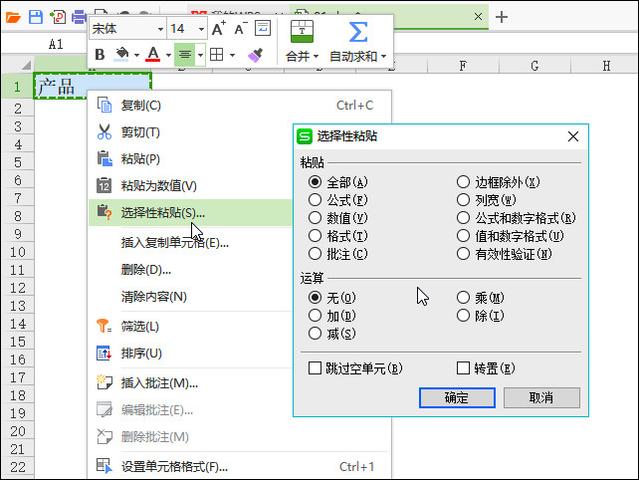
Task: Select the 全部(A) paste radio button
Action: [315, 182]
